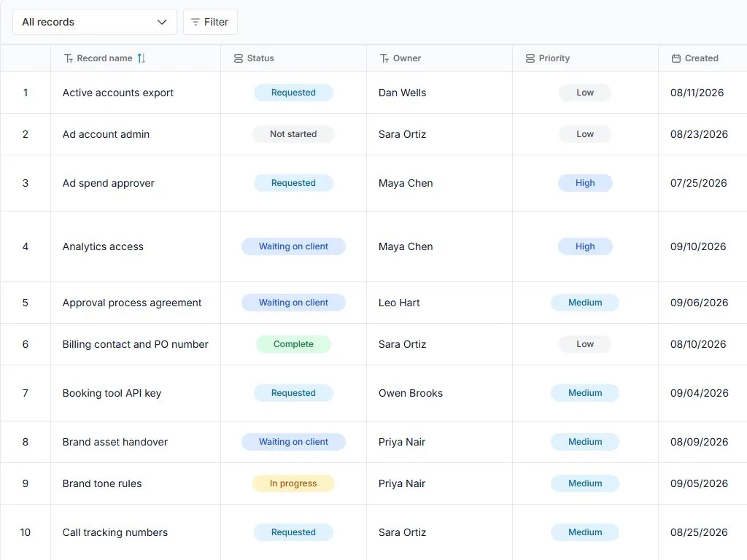Select the Created column header
The image size is (747, 560).
coord(703,58)
